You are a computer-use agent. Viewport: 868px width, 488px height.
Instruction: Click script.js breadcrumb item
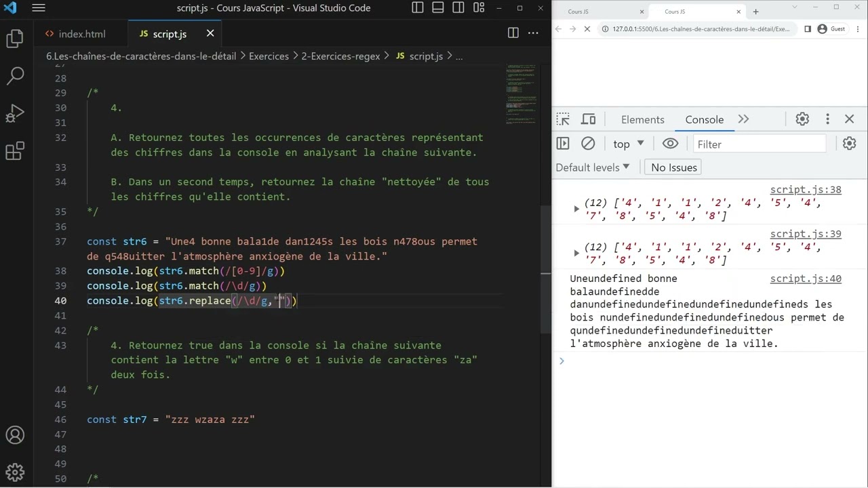click(x=419, y=56)
